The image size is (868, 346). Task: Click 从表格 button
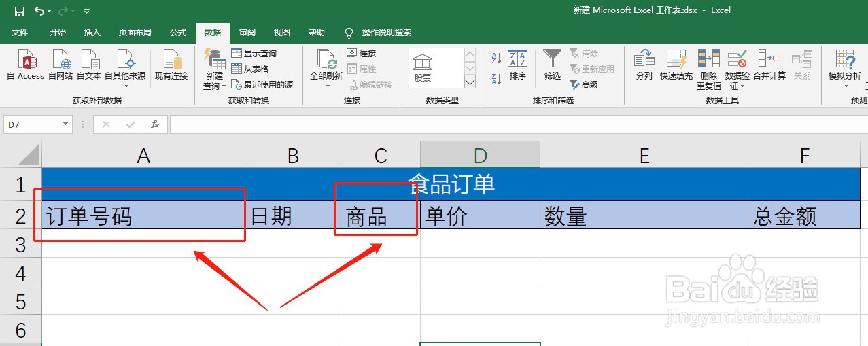tap(250, 69)
